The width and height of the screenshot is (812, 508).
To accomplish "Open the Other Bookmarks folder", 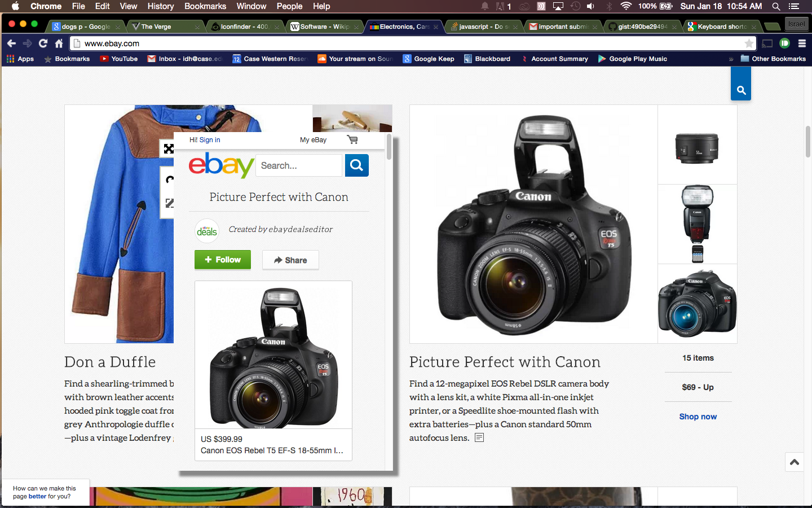I will pyautogui.click(x=773, y=59).
